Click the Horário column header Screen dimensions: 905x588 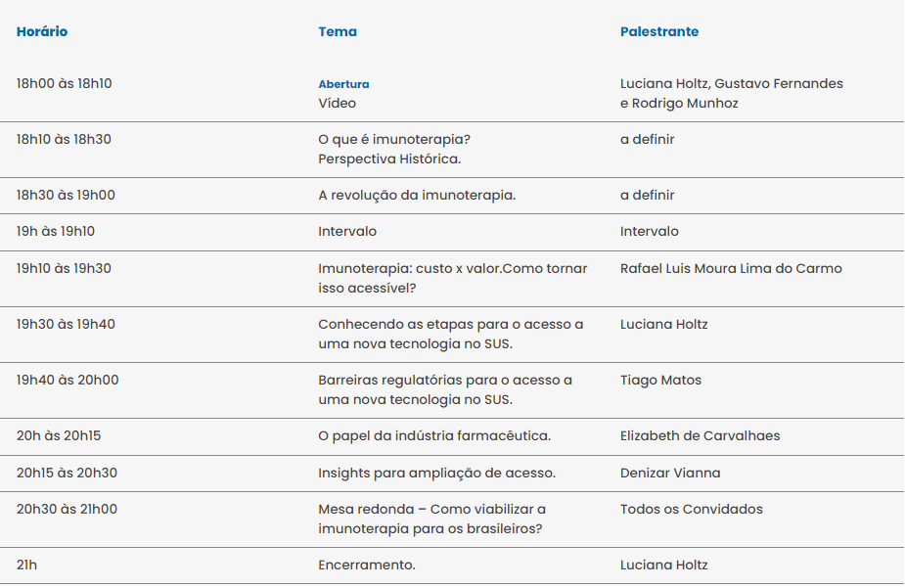pos(42,31)
